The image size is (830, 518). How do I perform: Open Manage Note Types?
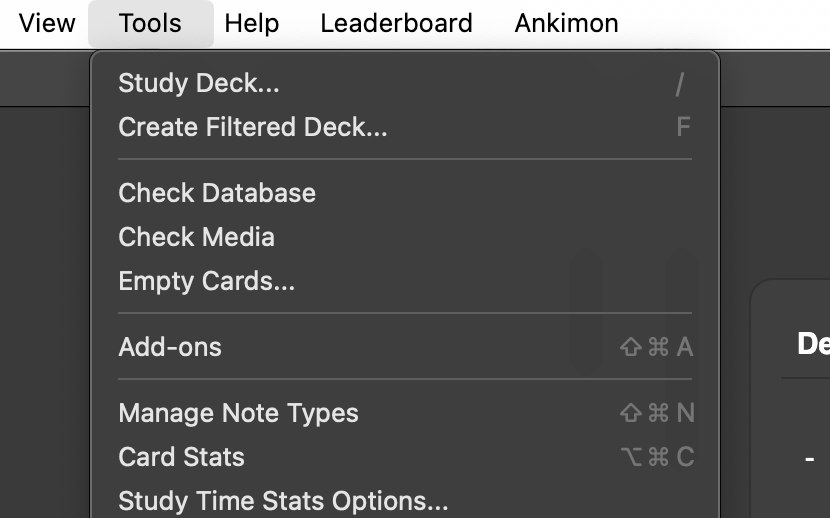[238, 413]
